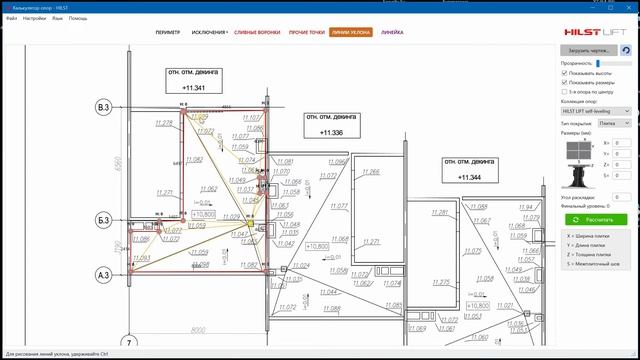Adjust the Прозрачность slider
Screen dimensions: 640x360
[x=614, y=63]
